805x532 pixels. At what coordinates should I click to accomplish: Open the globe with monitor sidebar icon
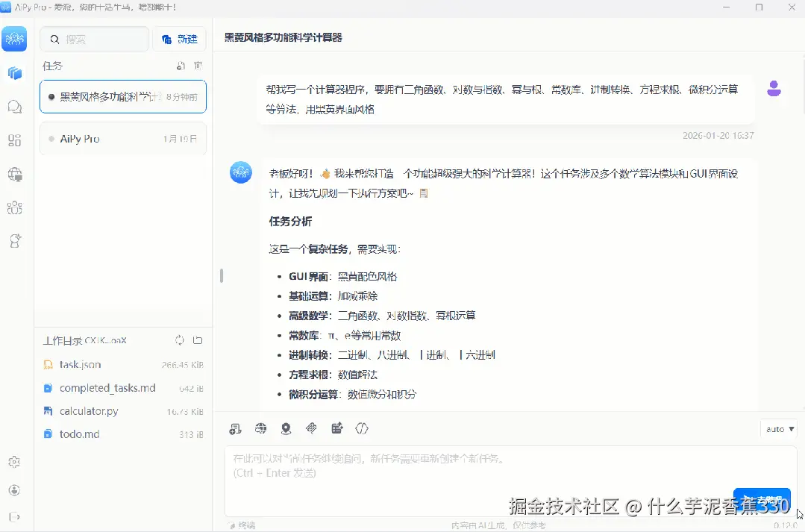point(15,175)
